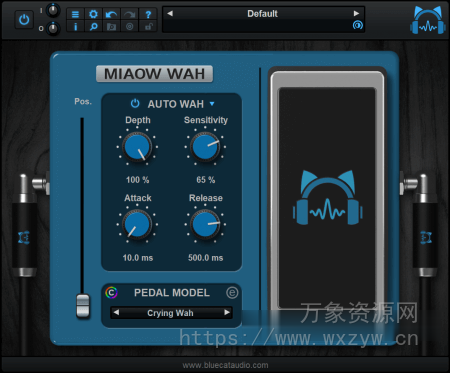The height and width of the screenshot is (373, 450).
Task: Click the wah pedal treadle
Action: tap(327, 198)
